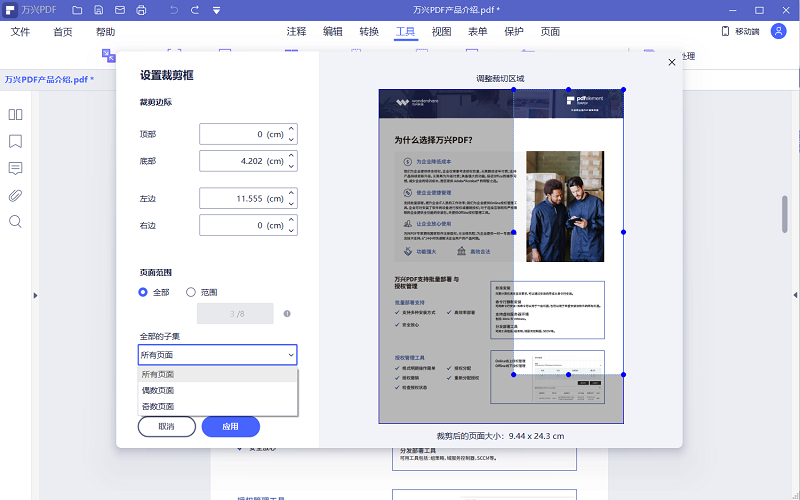The height and width of the screenshot is (500, 800).
Task: Click the right-middle crop area handle
Action: point(623,232)
